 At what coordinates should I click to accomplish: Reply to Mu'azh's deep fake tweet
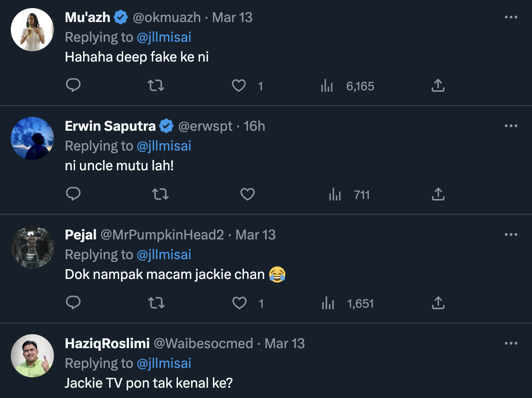pos(73,85)
